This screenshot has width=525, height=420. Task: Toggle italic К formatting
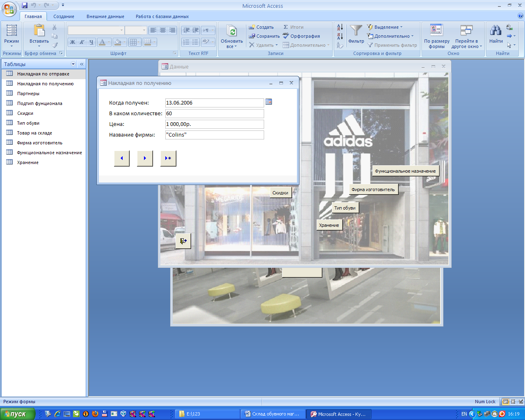pos(82,42)
